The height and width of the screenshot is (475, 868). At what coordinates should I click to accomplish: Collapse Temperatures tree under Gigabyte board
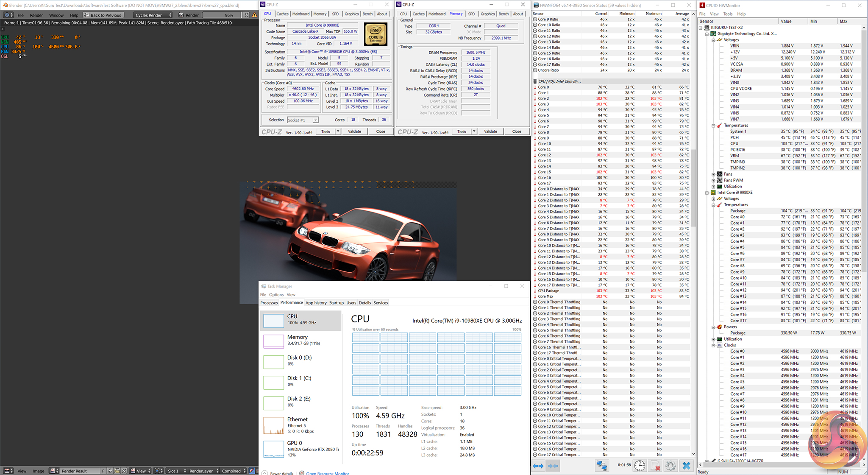(713, 126)
